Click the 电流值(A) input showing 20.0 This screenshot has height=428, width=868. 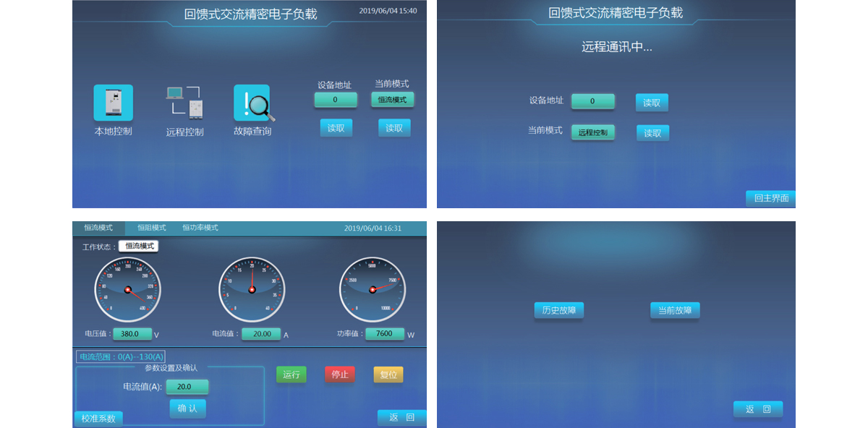point(187,387)
